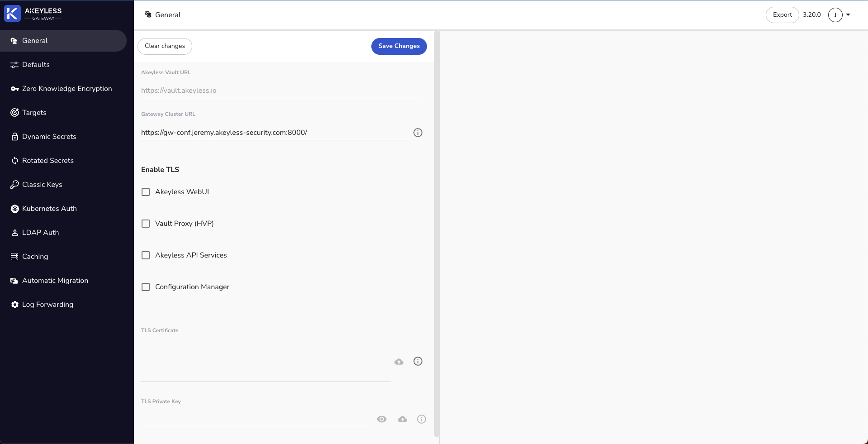Enable TLS for Configuration Manager

point(146,287)
